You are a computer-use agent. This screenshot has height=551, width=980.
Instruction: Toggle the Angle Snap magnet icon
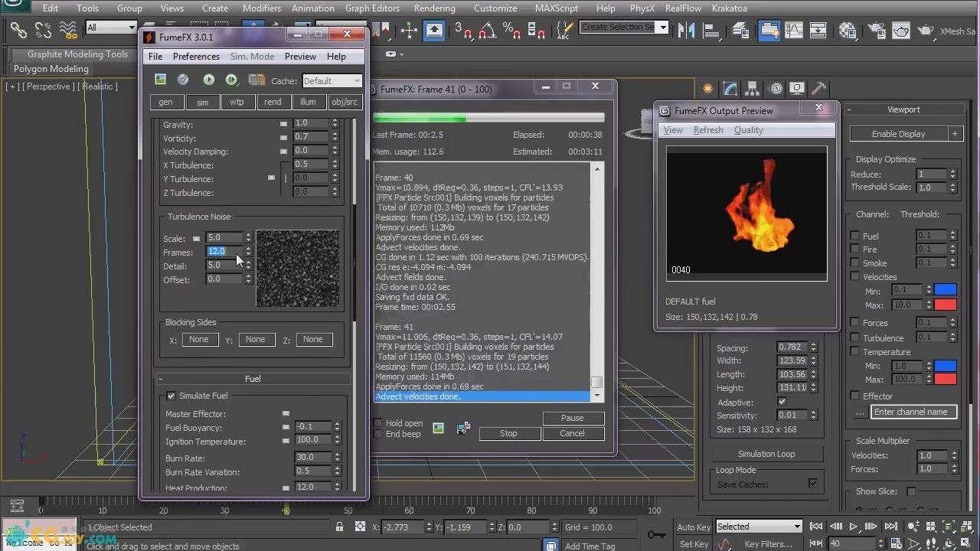487,30
